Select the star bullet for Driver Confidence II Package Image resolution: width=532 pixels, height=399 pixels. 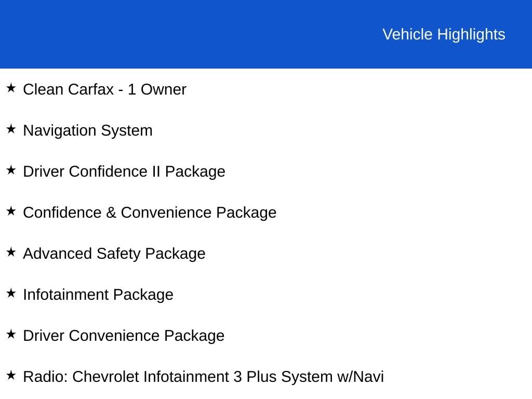(x=11, y=170)
